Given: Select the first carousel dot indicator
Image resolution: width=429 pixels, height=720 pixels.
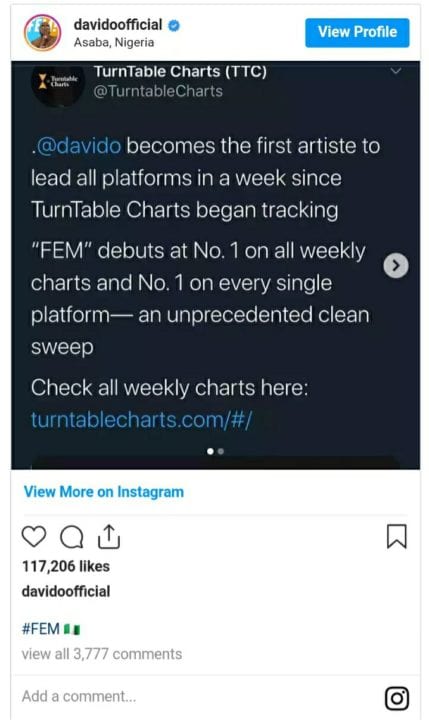Looking at the screenshot, I should [210, 451].
